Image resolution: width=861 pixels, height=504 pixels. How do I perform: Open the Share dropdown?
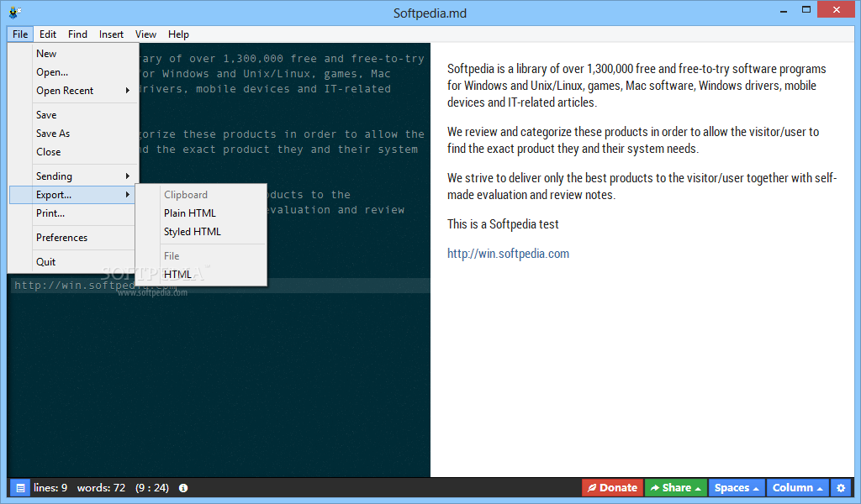pos(676,487)
